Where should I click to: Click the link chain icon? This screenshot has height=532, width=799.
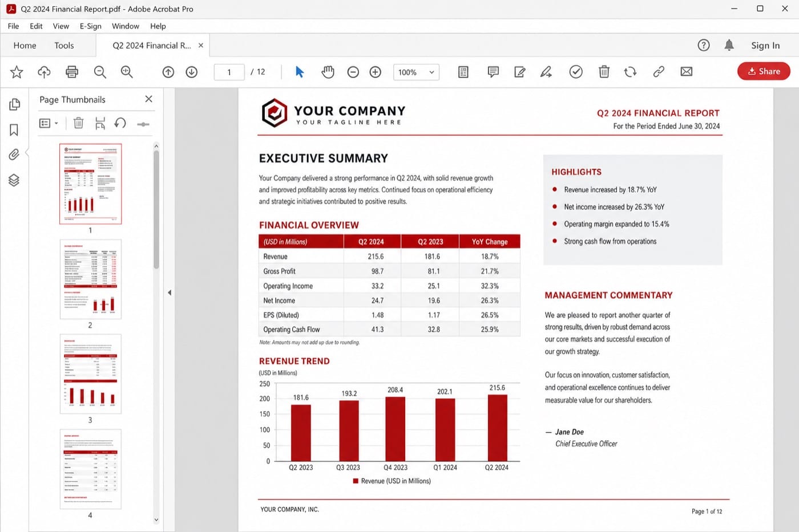[x=659, y=72]
